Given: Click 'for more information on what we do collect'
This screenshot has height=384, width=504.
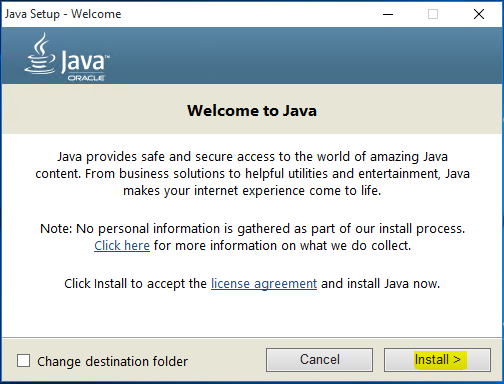Looking at the screenshot, I should point(282,246).
